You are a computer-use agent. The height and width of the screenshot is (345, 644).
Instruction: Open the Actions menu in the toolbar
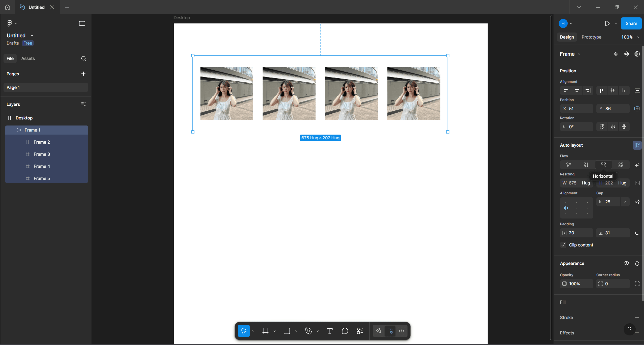[360, 331]
